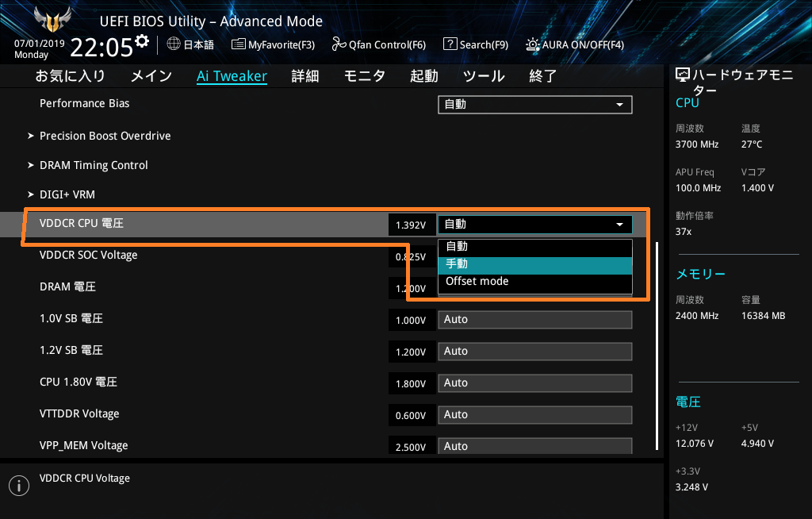Click the CPU 1.80V 電圧 Auto field
This screenshot has width=812, height=519.
coord(535,383)
